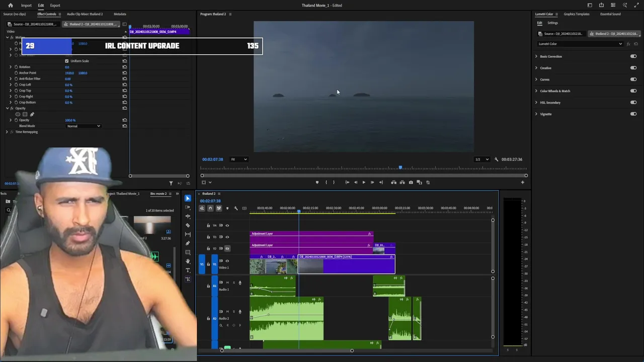Disable Basic Correction in Lumetri
Screen dimensions: 644x362
point(633,56)
